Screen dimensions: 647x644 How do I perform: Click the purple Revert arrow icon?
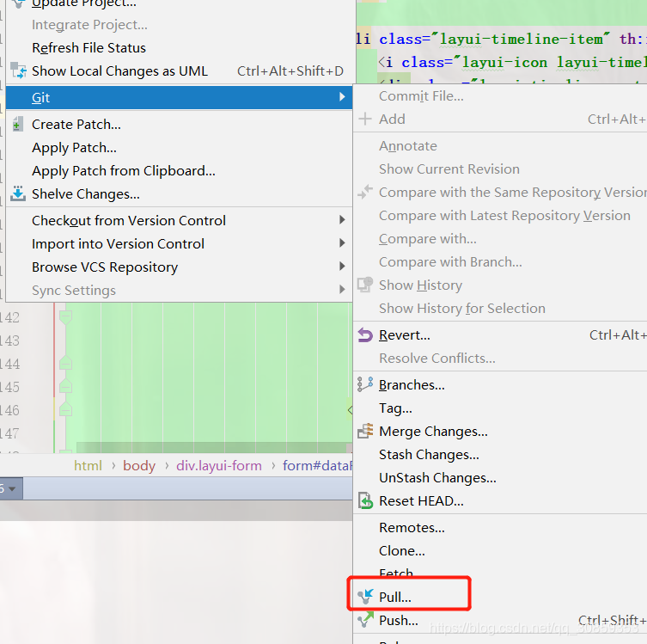[365, 334]
